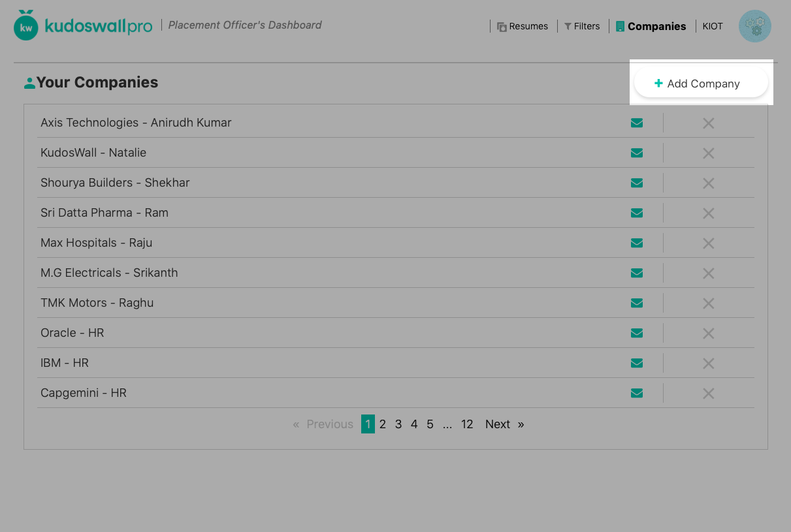The height and width of the screenshot is (532, 791).
Task: Delete M.G Electricals - Srikanth
Action: click(x=708, y=273)
